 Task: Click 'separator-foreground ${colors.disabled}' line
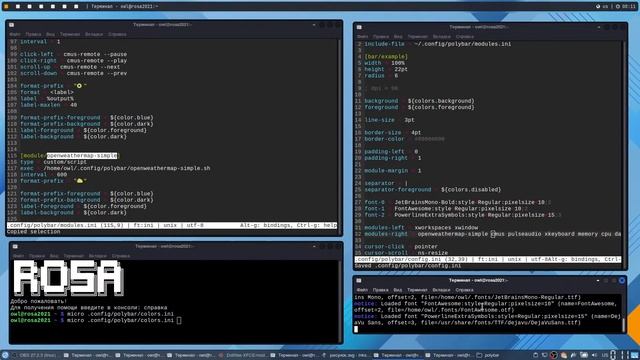(433, 190)
